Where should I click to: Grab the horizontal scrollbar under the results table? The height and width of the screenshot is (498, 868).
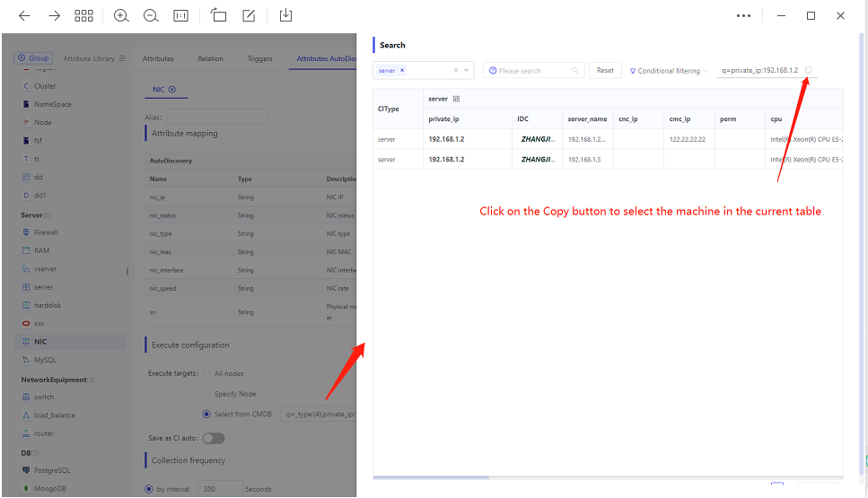point(431,477)
